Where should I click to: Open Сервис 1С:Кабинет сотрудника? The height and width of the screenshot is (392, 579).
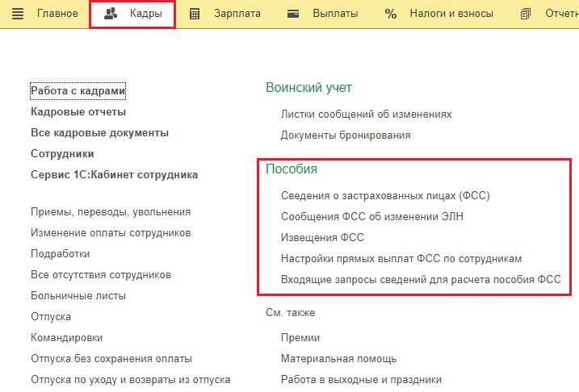point(114,174)
